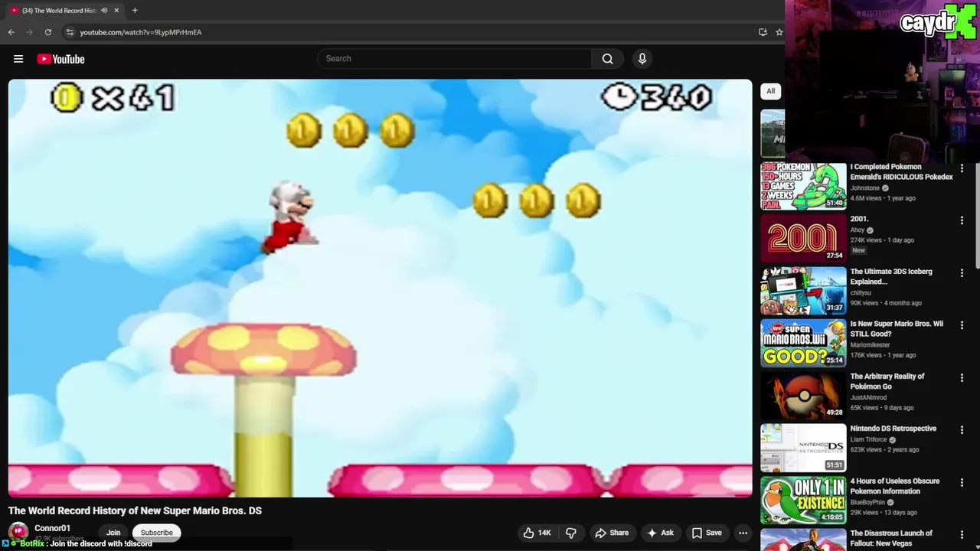Click the browser URL address bar

click(x=413, y=32)
